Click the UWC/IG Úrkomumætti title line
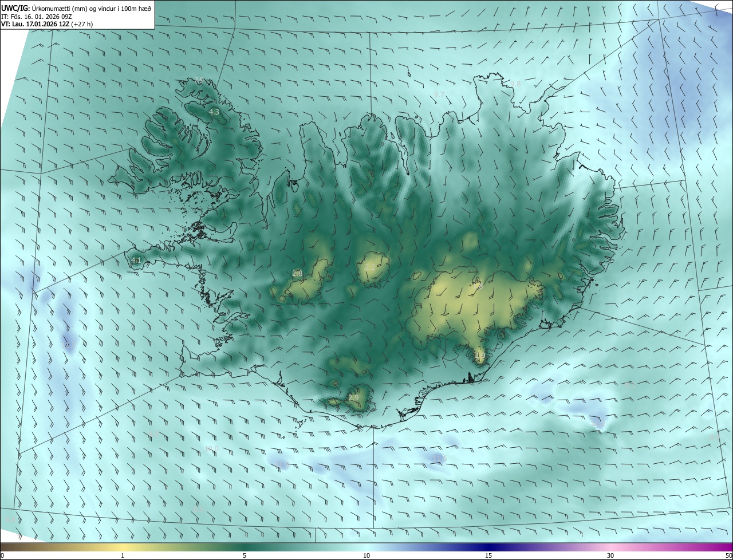The height and width of the screenshot is (560, 733). point(76,8)
